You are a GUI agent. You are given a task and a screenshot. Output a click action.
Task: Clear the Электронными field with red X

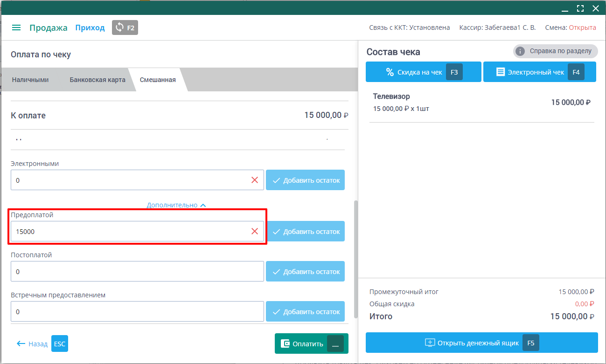tap(255, 180)
